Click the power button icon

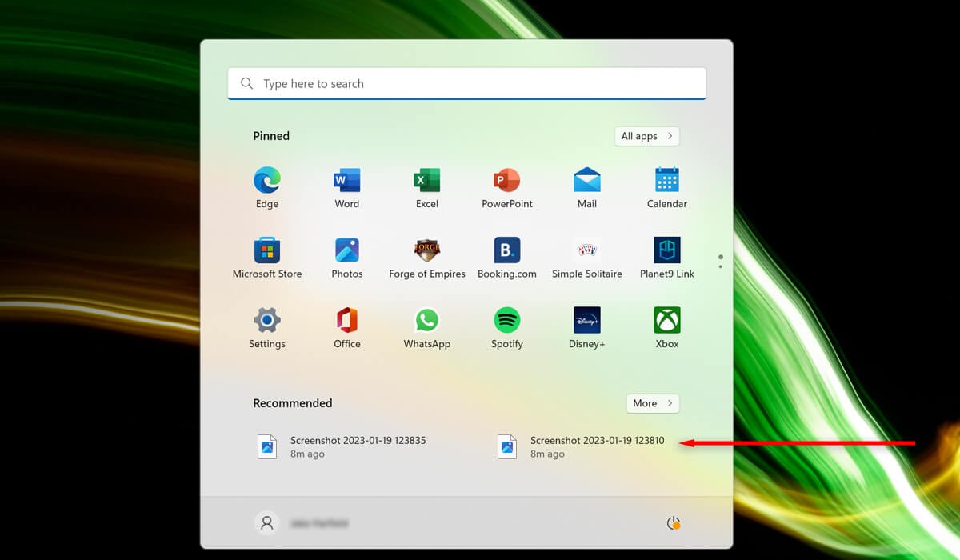tap(674, 523)
